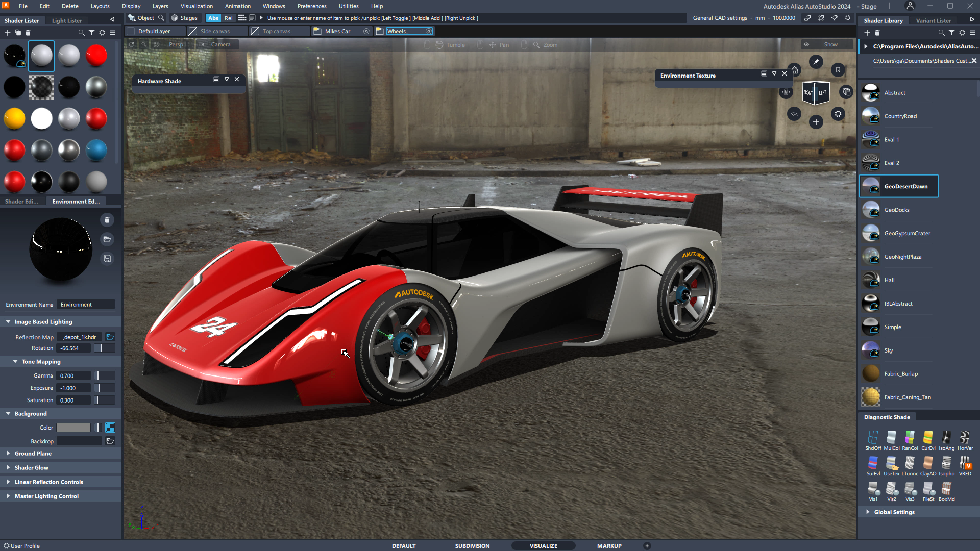This screenshot has width=980, height=551.
Task: Open General CAD settings
Action: point(720,18)
